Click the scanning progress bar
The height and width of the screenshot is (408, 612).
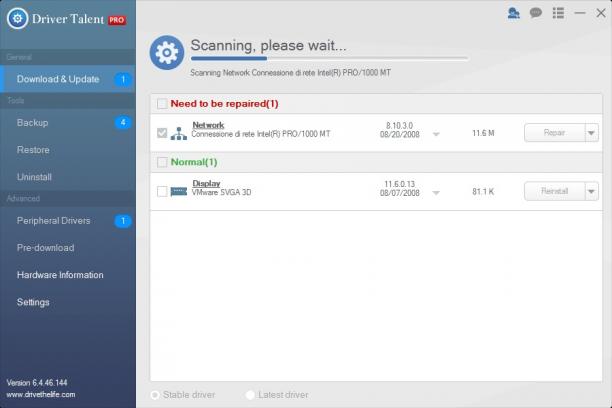329,59
